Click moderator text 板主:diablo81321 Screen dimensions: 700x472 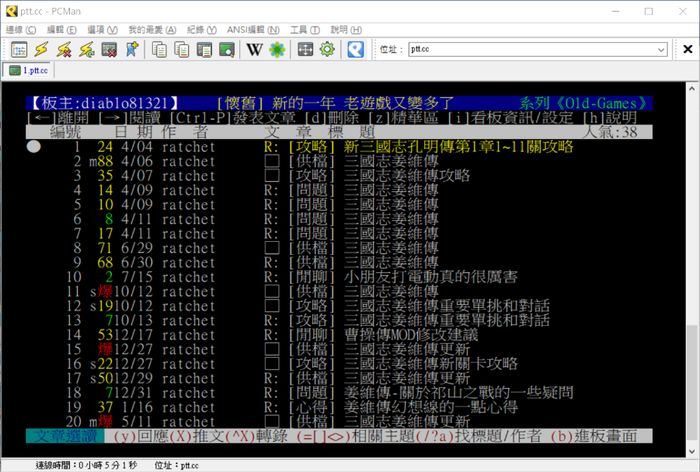click(104, 104)
